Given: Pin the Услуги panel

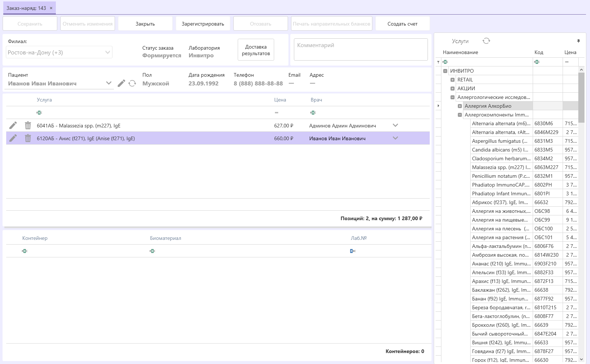Looking at the screenshot, I should [578, 41].
